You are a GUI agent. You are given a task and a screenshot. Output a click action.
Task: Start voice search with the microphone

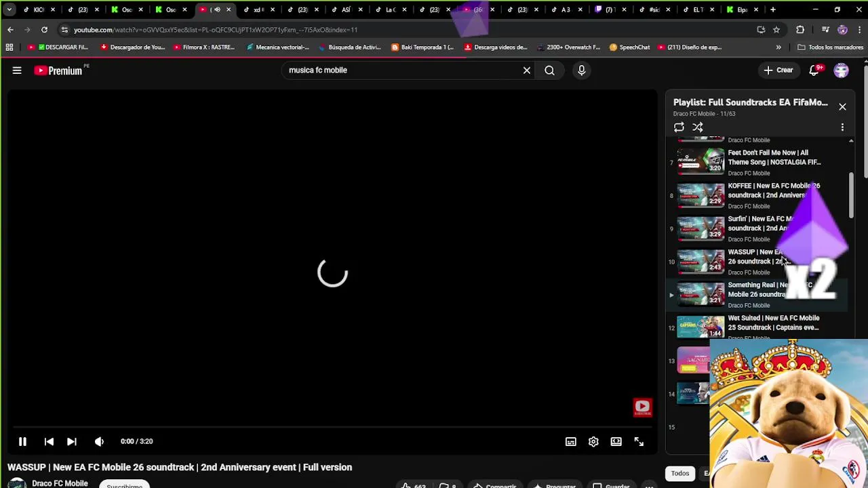tap(581, 70)
